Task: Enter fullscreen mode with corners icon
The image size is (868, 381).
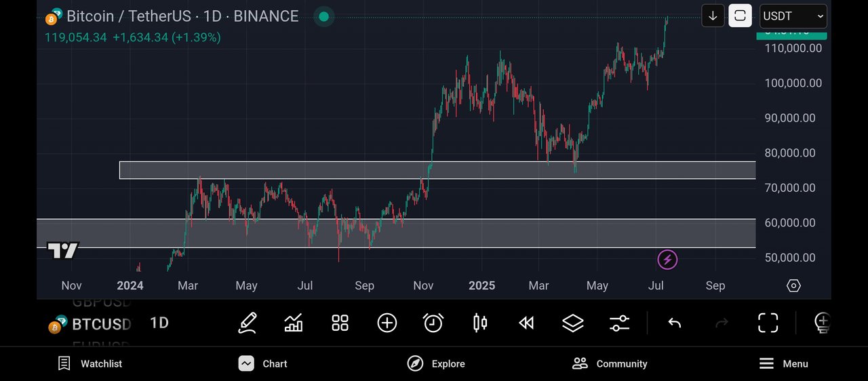Action: pyautogui.click(x=768, y=323)
